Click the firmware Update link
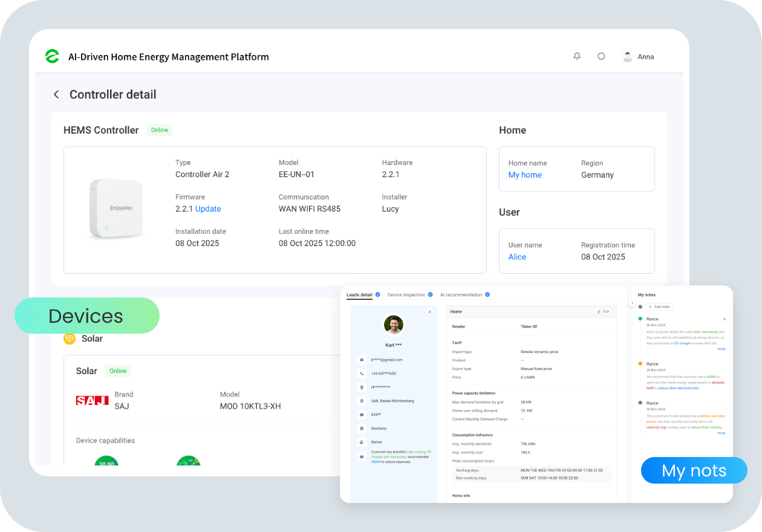Image resolution: width=762 pixels, height=532 pixels. point(209,209)
